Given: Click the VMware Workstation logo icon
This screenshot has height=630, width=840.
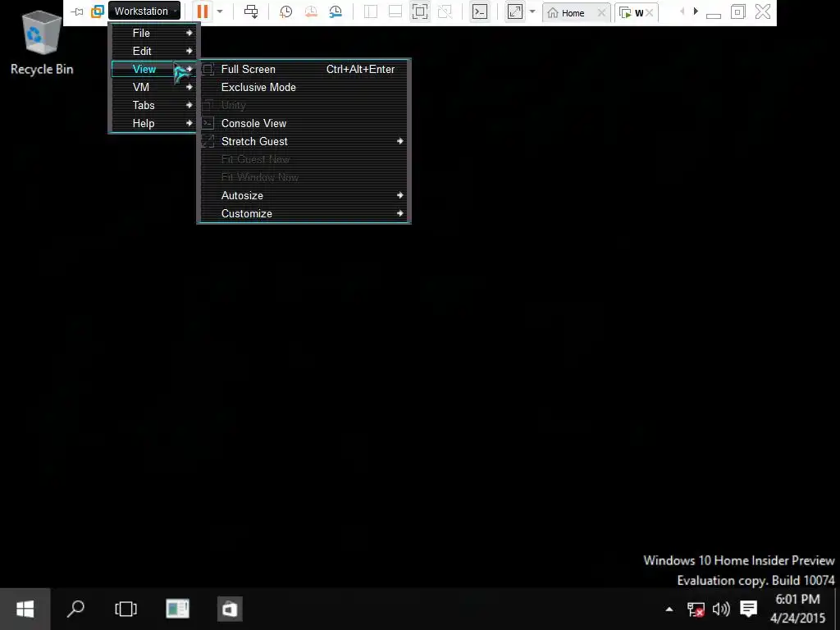Looking at the screenshot, I should (97, 11).
